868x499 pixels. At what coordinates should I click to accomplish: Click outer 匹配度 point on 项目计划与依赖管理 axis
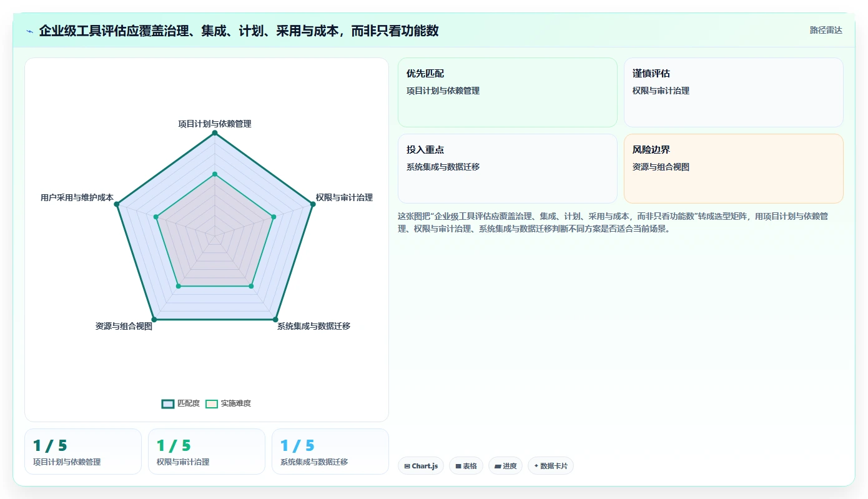215,133
